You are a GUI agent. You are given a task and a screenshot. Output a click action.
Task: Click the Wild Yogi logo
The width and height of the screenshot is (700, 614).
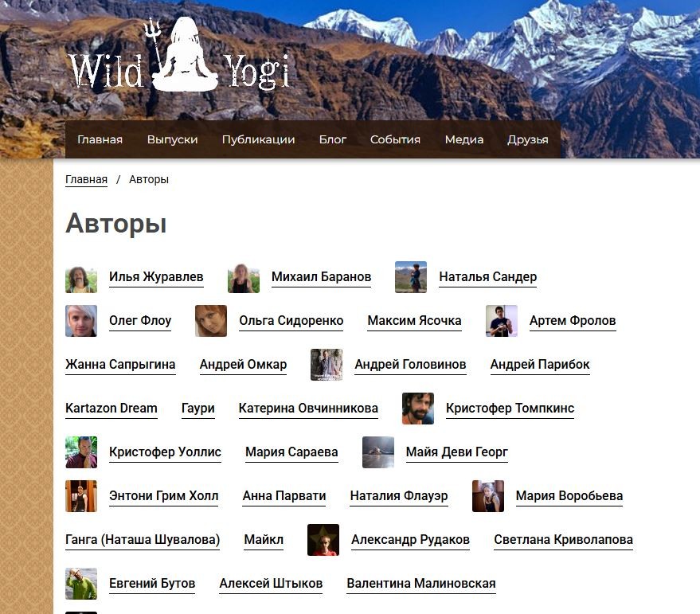(x=179, y=54)
